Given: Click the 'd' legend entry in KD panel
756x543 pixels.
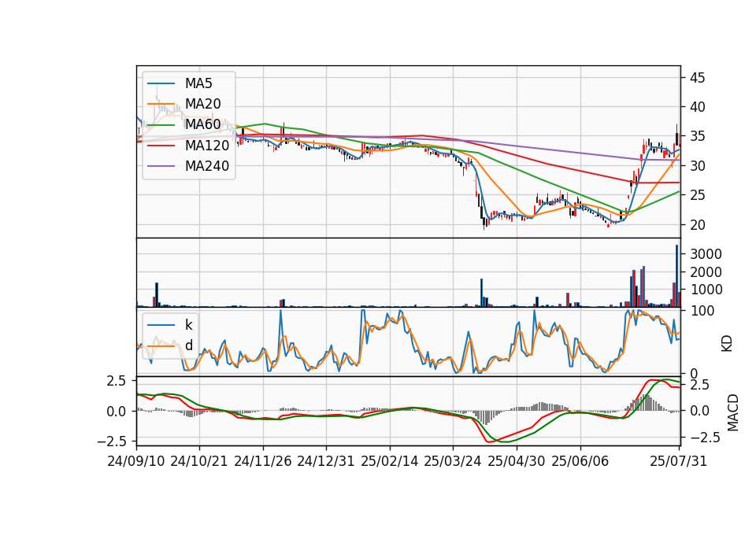Looking at the screenshot, I should coord(188,345).
